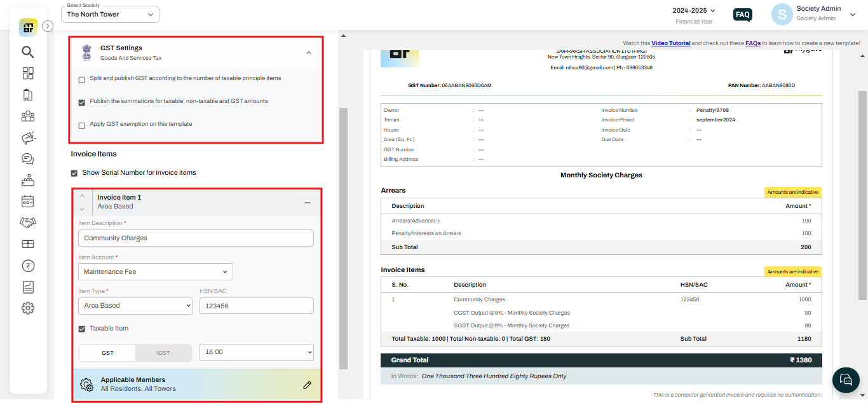
Task: Enable GST split by taxable principle items
Action: tap(81, 79)
